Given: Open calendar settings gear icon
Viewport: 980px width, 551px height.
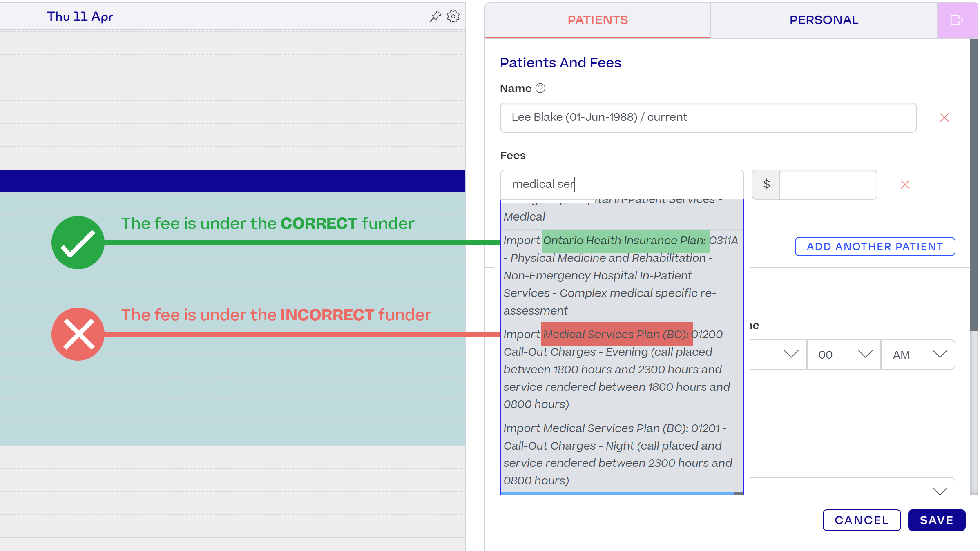Looking at the screenshot, I should [453, 16].
